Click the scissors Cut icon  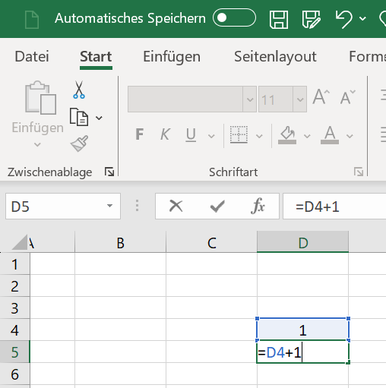click(x=79, y=90)
